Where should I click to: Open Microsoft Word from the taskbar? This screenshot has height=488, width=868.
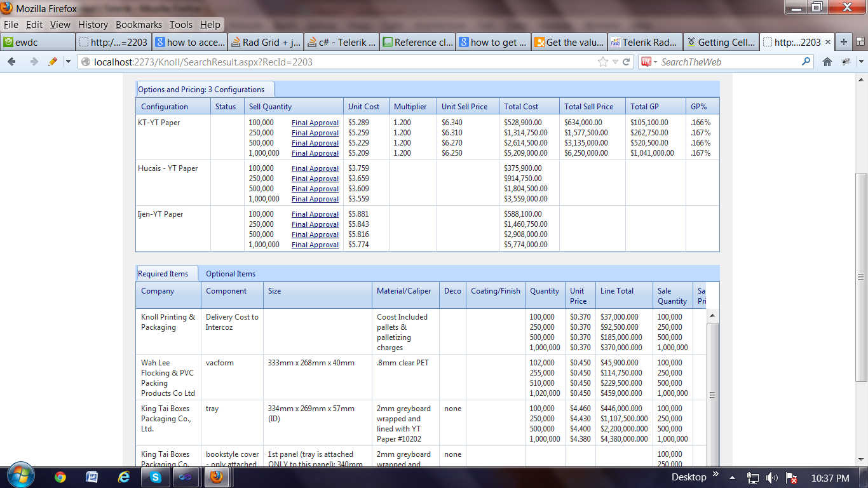tap(92, 477)
